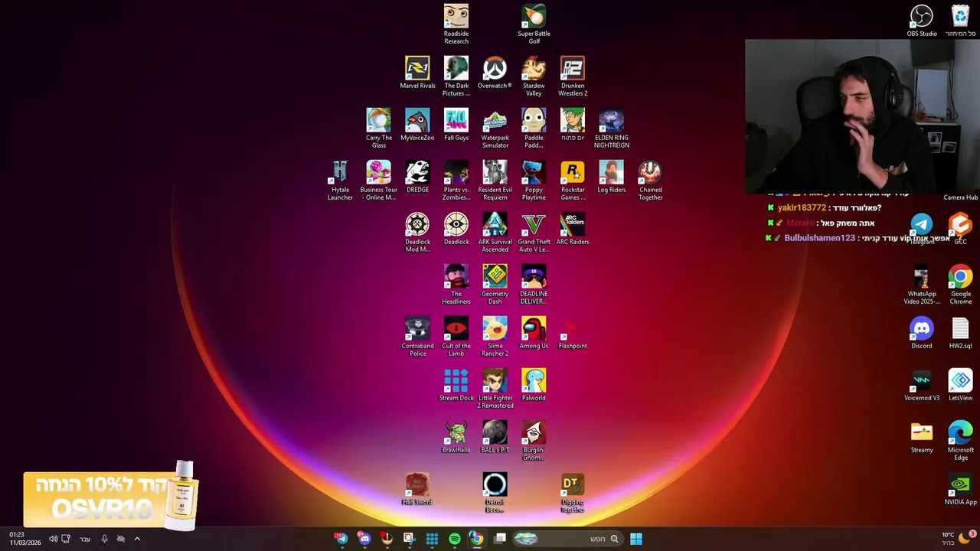Select the Log Riders desktop icon
The image size is (980, 551).
coord(611,177)
